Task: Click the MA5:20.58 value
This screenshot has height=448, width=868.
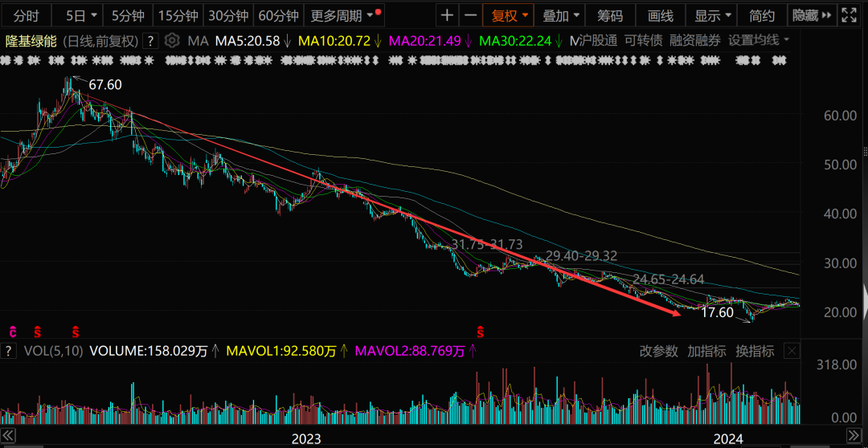Action: point(248,40)
